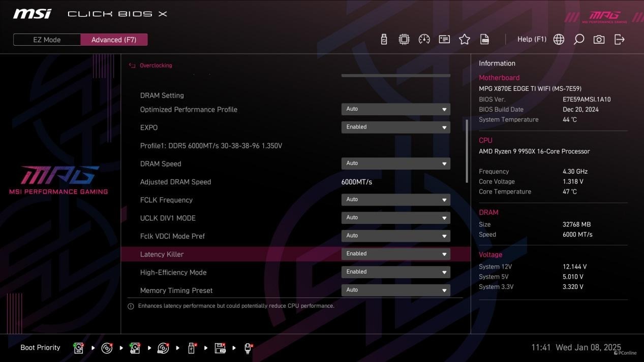
Task: Click the info icon beside latency description
Action: (x=131, y=306)
